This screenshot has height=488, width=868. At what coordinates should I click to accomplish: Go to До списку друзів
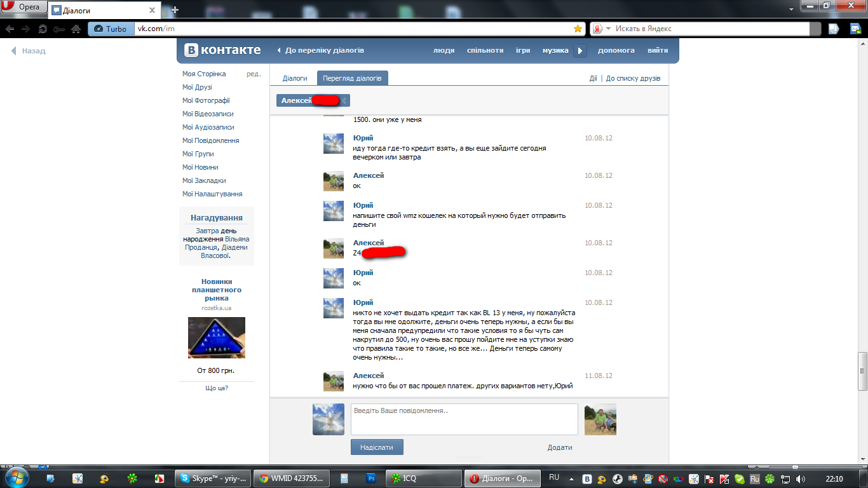[x=633, y=78]
